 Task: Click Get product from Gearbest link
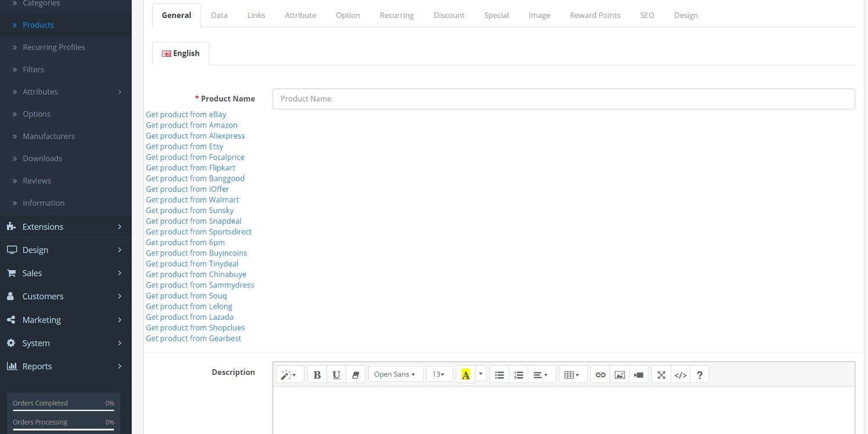click(x=193, y=338)
